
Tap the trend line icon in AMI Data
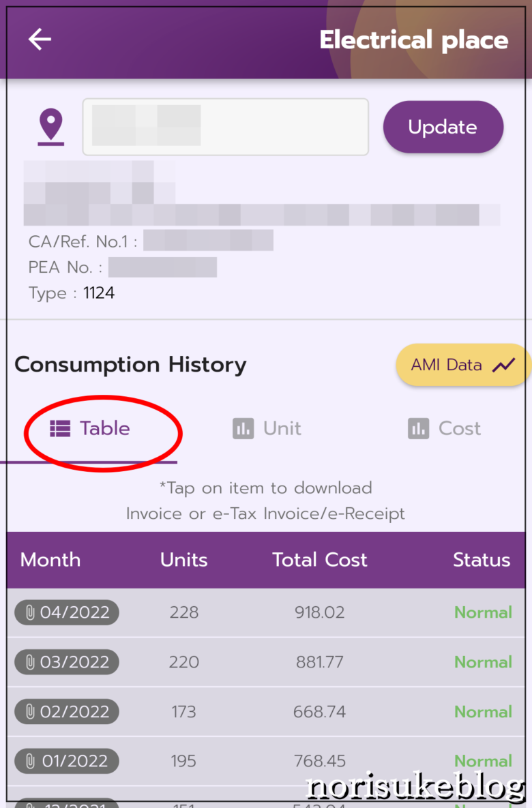[503, 365]
